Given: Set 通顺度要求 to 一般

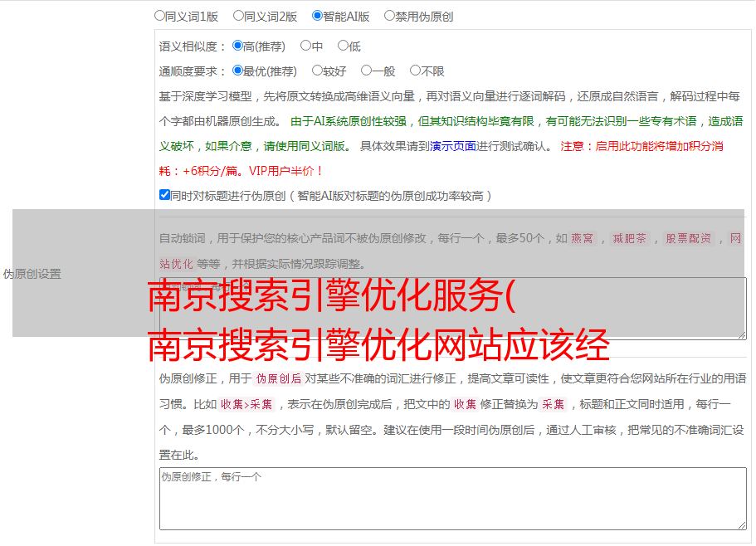Looking at the screenshot, I should 367,71.
